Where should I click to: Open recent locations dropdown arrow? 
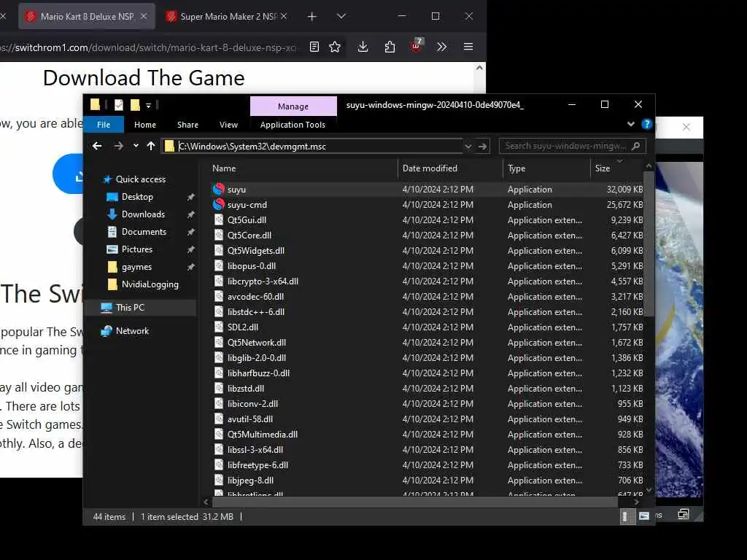136,146
